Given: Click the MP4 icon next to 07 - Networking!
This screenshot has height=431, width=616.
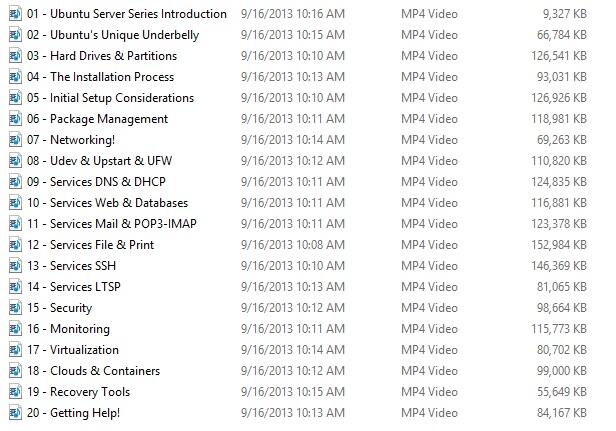Looking at the screenshot, I should (15, 140).
